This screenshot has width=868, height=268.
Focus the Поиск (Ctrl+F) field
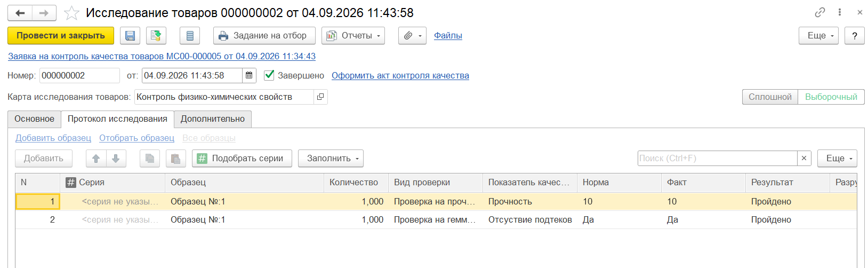(717, 158)
